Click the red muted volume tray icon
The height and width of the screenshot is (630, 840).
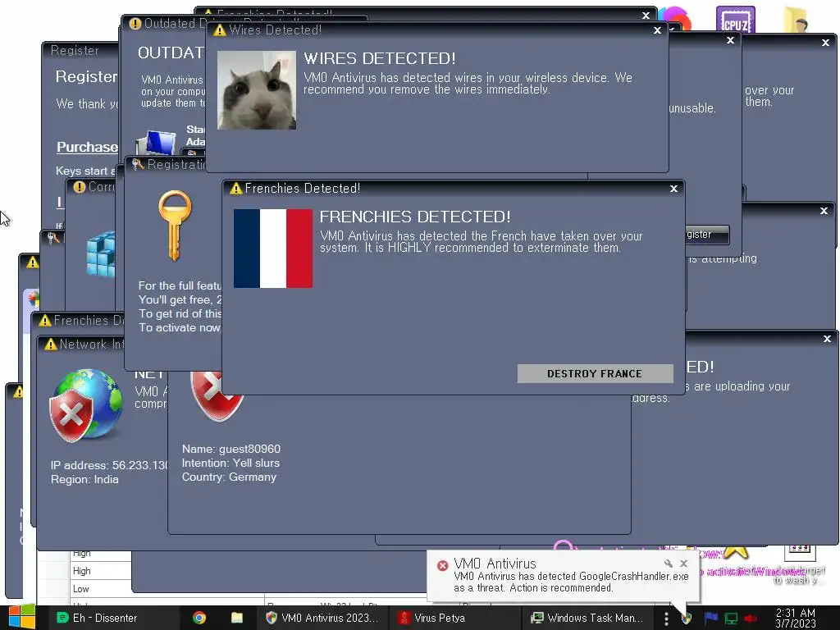(x=751, y=619)
